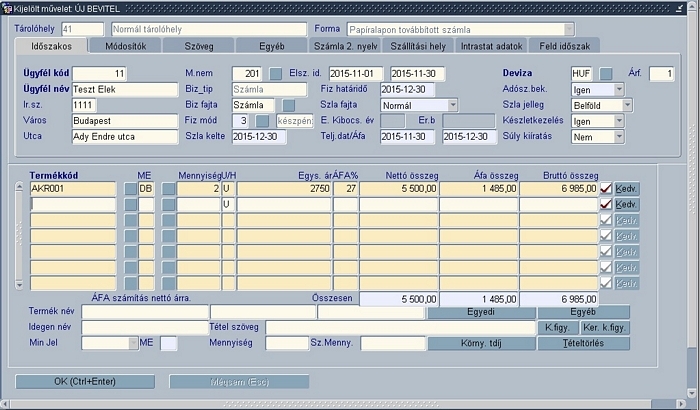
Task: Click the ÁFA% cell with 27
Action: click(346, 189)
